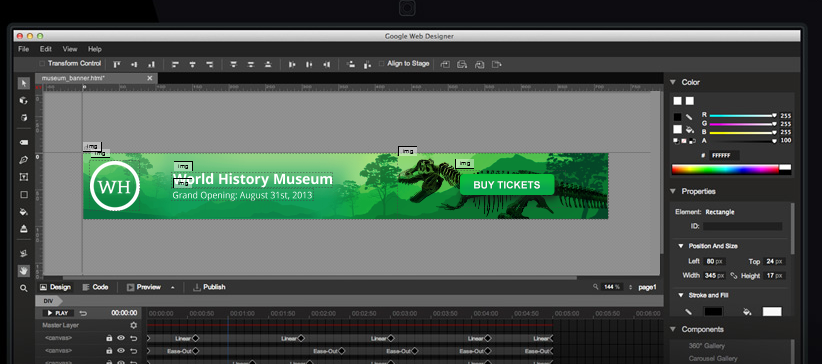
Task: Toggle lock on Ease-Out canvas layer
Action: (x=109, y=351)
